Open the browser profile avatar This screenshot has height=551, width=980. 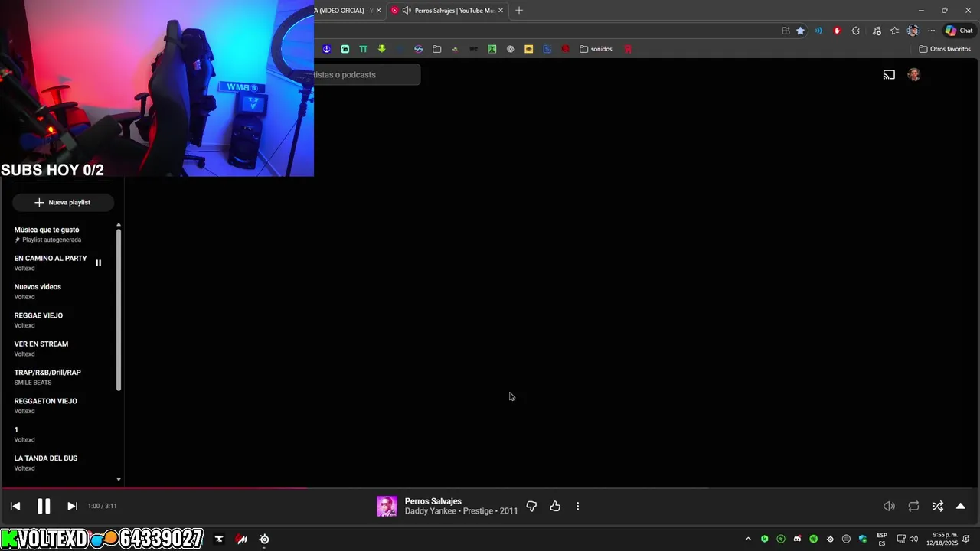(x=913, y=31)
